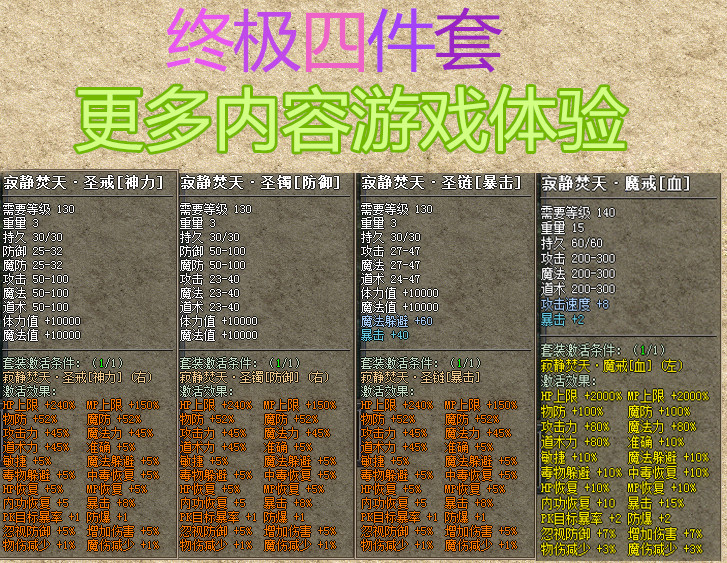
Task: Click the 寂静焚天·圣镯[防御] (右) set entry
Action: point(253,378)
